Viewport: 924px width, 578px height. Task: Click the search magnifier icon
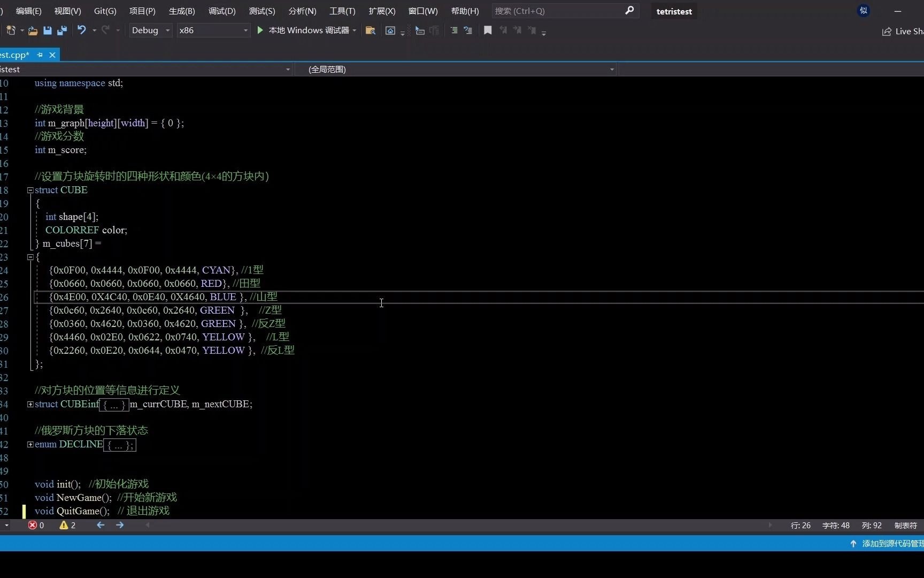point(629,10)
